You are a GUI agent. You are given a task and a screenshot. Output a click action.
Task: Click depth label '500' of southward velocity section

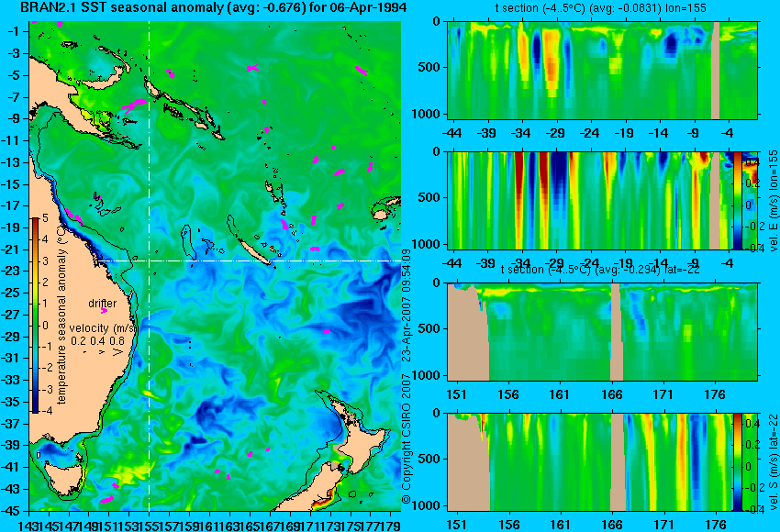429,459
